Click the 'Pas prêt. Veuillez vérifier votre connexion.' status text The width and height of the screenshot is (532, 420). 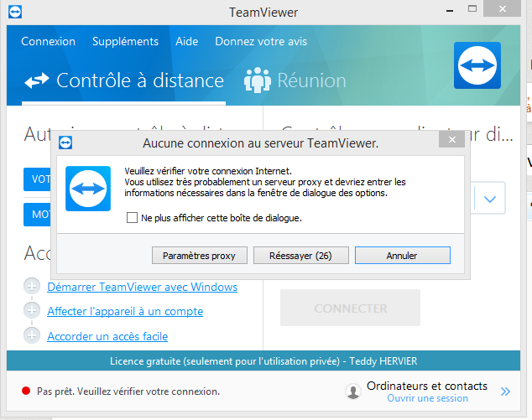coord(128,391)
